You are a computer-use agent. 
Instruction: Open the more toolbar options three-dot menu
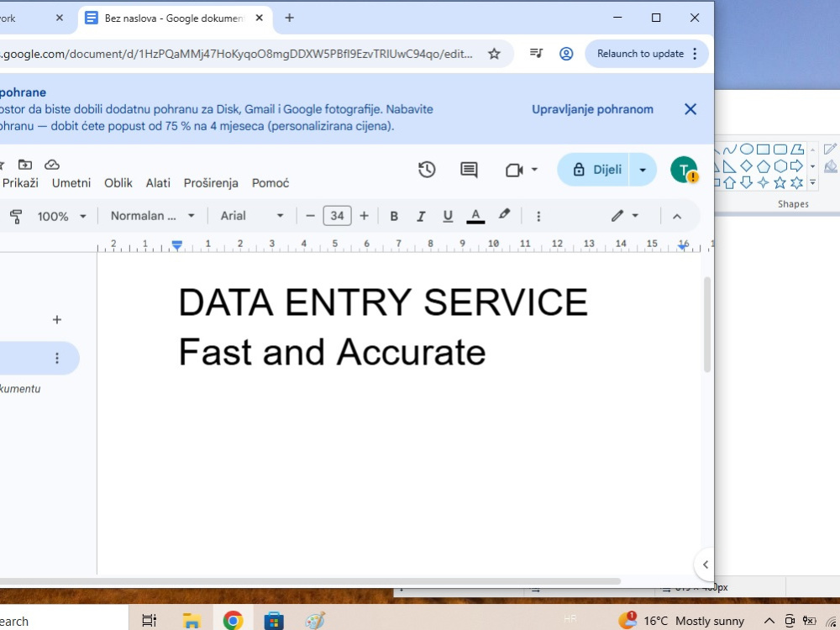[x=538, y=216]
